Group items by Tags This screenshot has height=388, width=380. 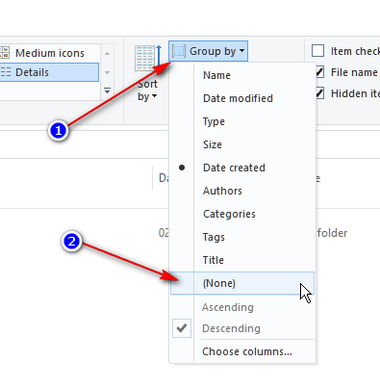pos(214,237)
